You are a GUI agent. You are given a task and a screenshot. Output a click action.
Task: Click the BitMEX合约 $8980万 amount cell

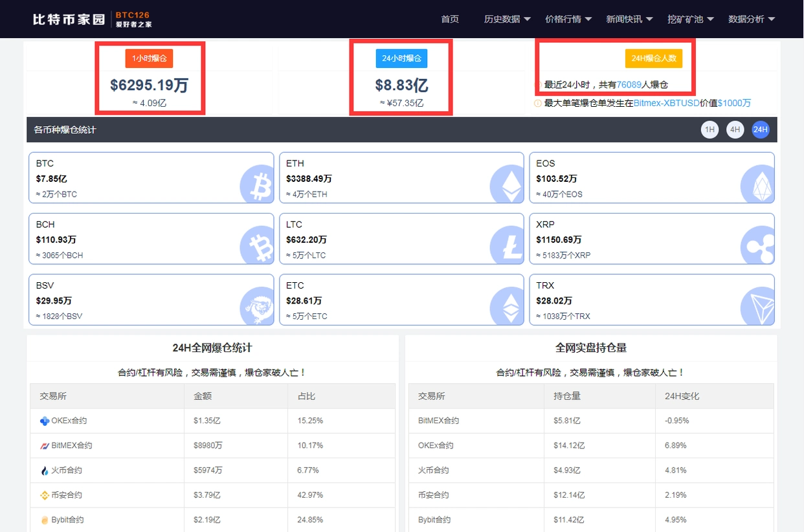tap(236, 445)
